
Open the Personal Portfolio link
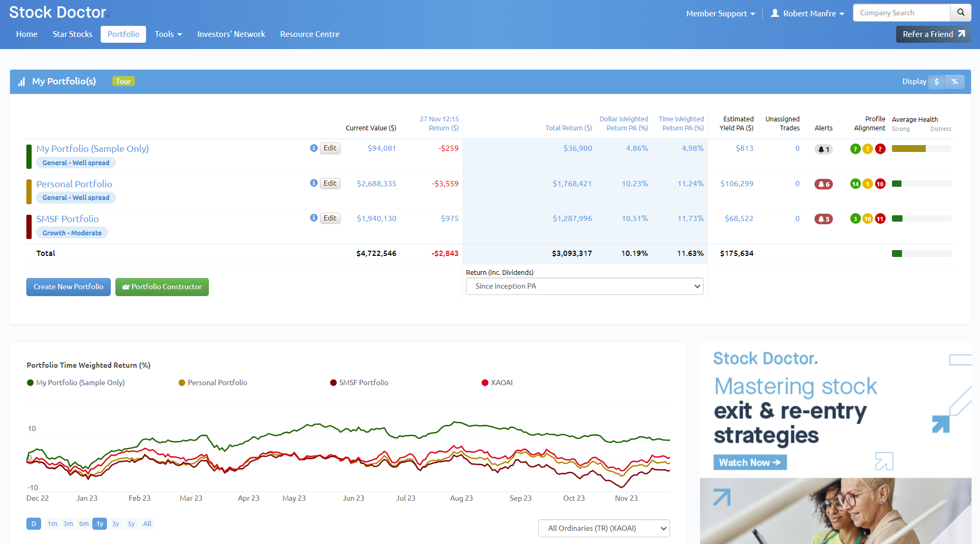[74, 184]
